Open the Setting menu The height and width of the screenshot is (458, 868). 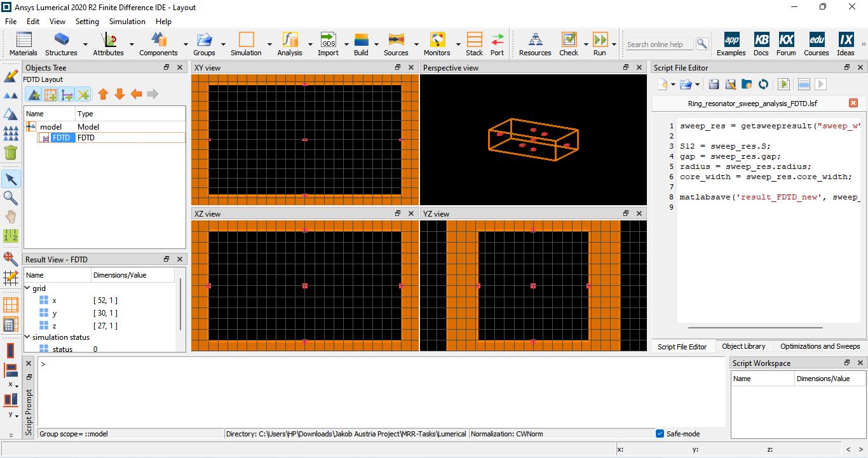tap(87, 21)
